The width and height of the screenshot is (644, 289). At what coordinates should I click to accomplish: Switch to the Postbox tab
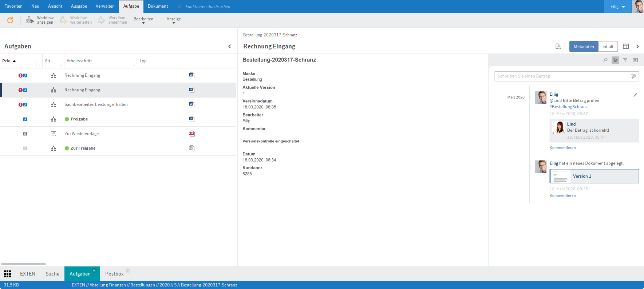114,274
